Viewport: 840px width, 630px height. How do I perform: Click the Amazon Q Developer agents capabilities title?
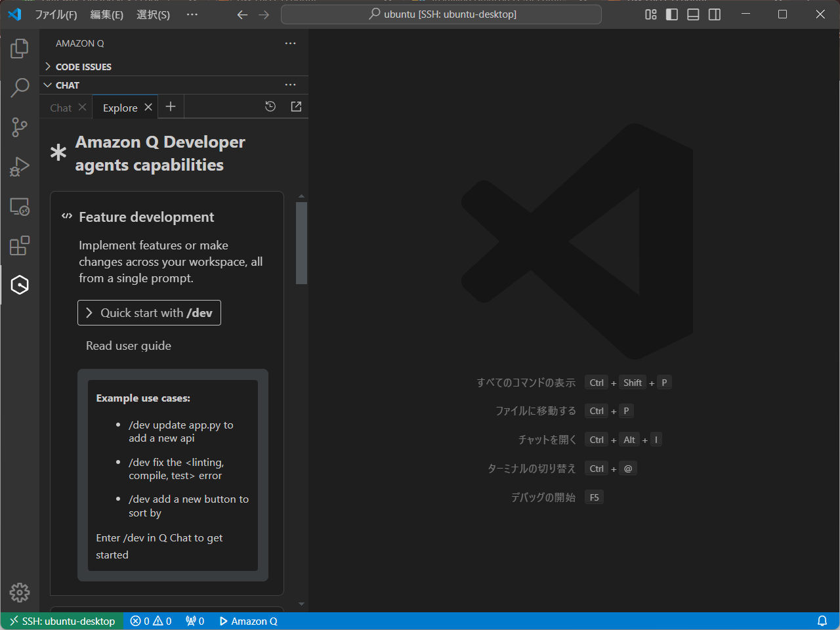160,154
